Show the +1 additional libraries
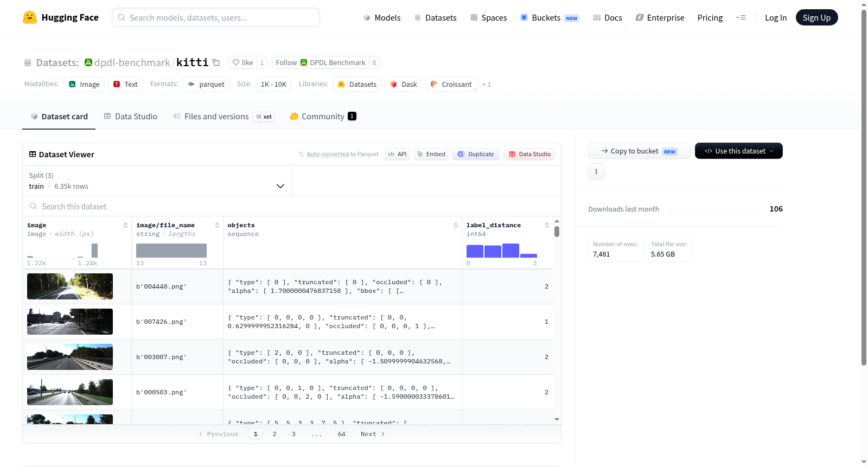The image size is (868, 467). point(486,84)
